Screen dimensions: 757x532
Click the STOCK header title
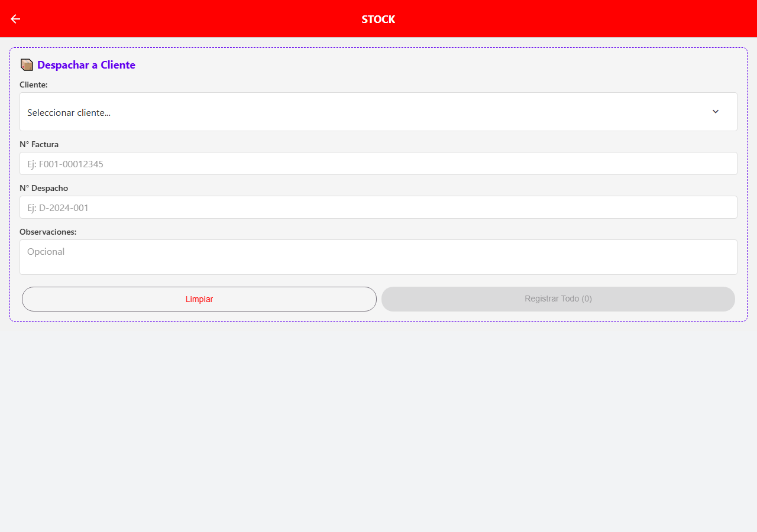378,19
